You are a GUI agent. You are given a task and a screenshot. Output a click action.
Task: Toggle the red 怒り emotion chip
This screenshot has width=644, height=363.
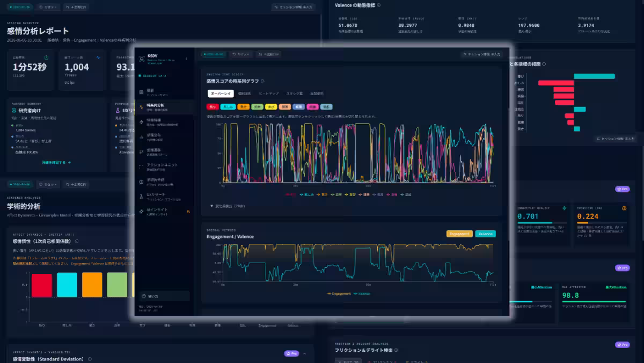[x=213, y=107]
